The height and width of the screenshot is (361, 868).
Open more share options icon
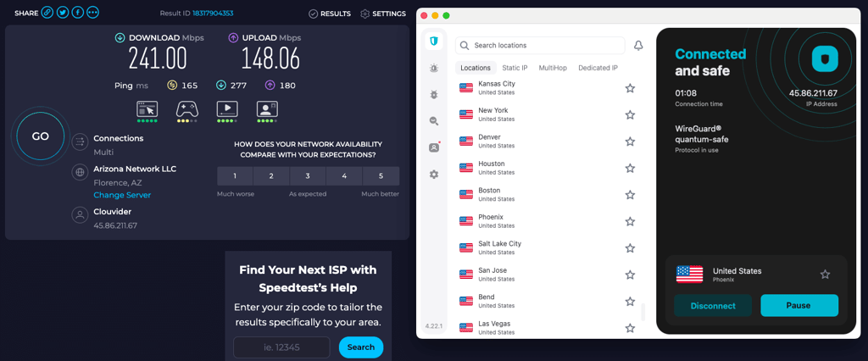point(92,12)
